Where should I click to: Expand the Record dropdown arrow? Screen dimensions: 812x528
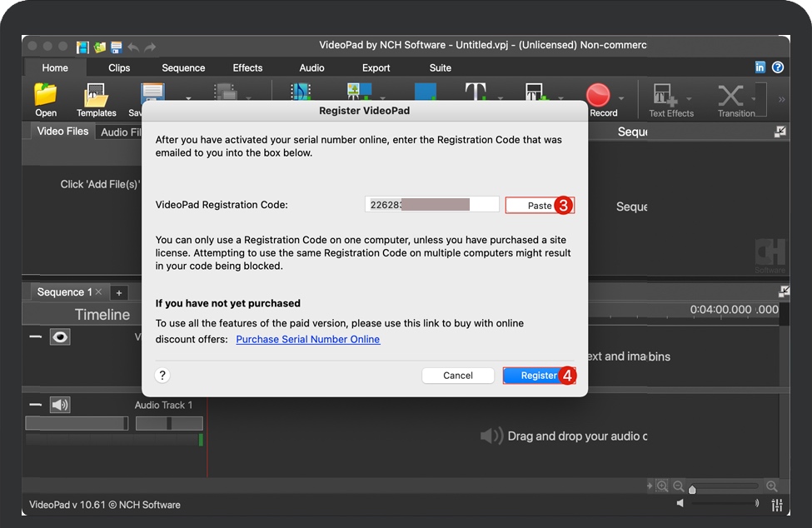620,98
